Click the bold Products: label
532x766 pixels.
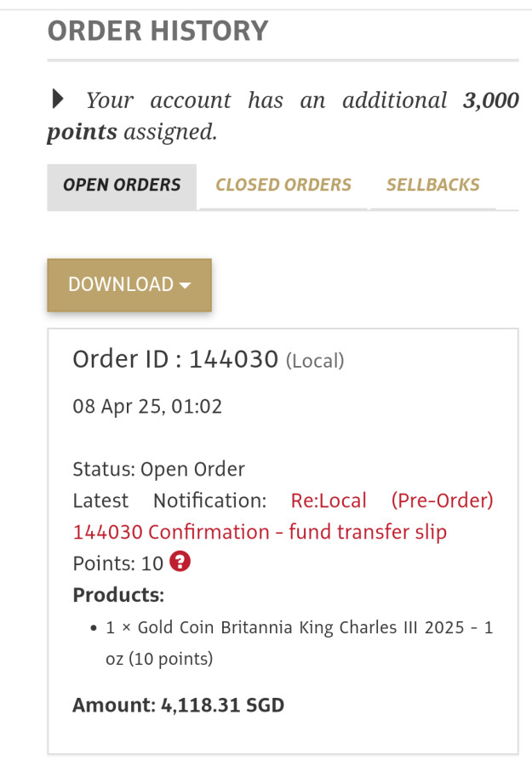point(118,594)
